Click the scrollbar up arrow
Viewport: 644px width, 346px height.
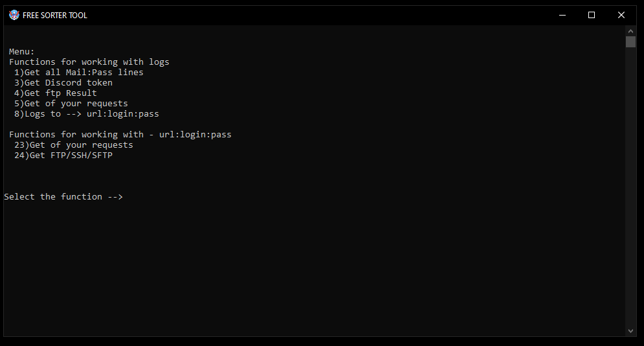coord(630,31)
